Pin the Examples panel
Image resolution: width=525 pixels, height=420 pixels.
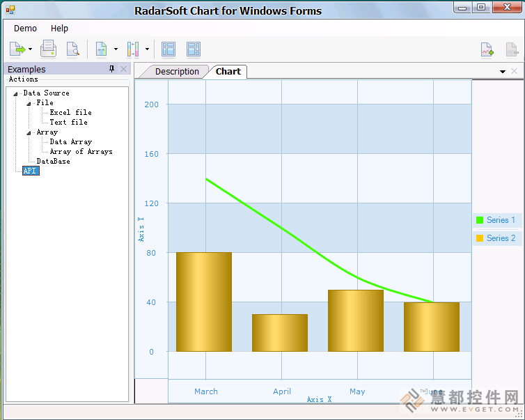point(112,69)
